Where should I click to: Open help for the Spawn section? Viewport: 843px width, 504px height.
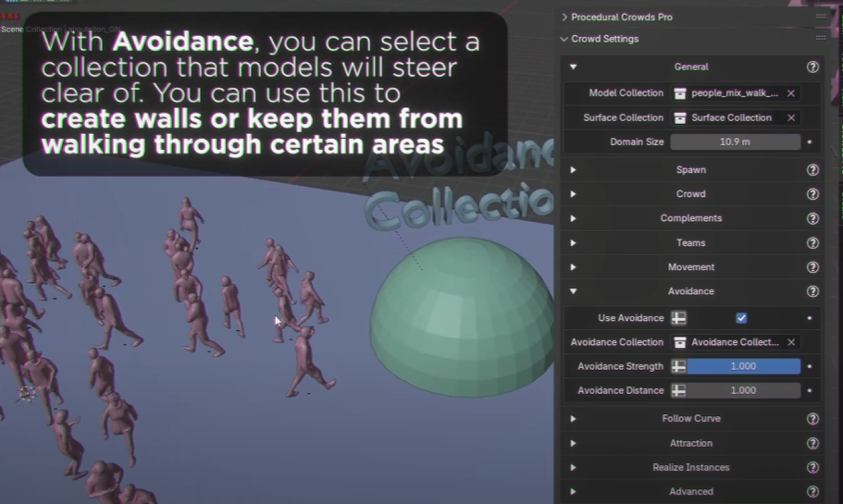(812, 170)
